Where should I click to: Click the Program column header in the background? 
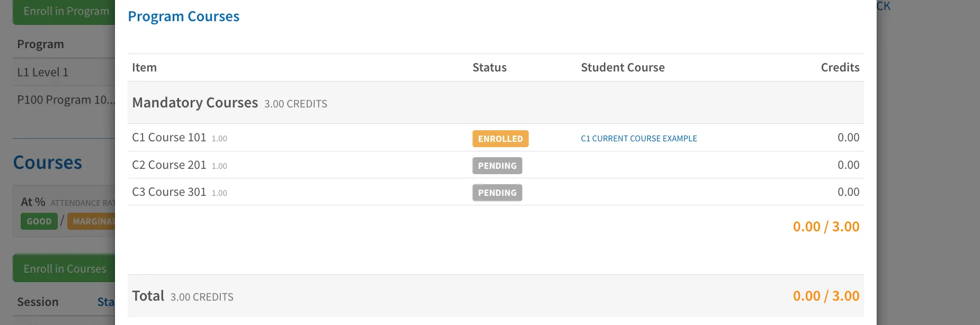pyautogui.click(x=40, y=44)
